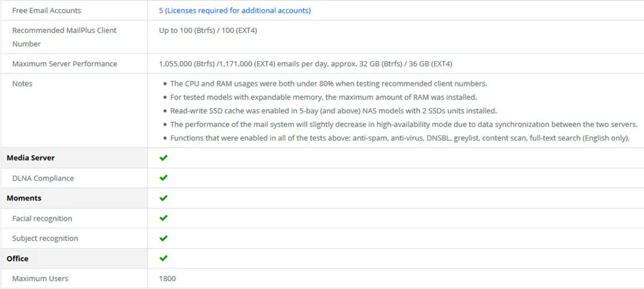The image size is (644, 289).
Task: Click the Facial recognition checkmark icon
Action: [164, 218]
